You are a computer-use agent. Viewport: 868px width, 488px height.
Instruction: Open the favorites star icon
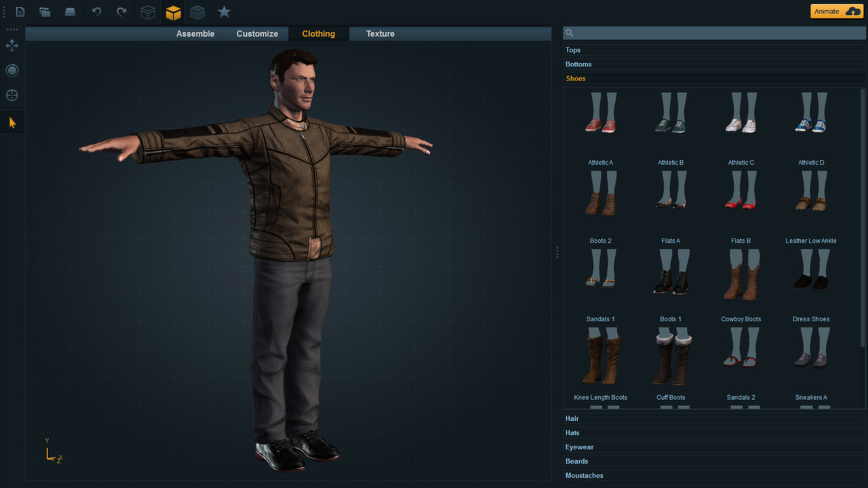tap(223, 12)
